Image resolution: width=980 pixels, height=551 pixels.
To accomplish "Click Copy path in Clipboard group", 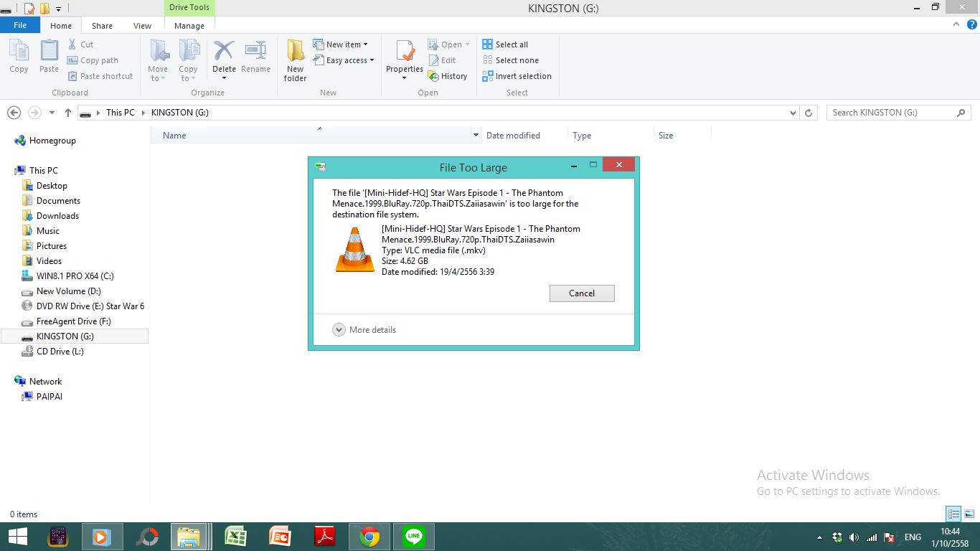I will click(93, 60).
